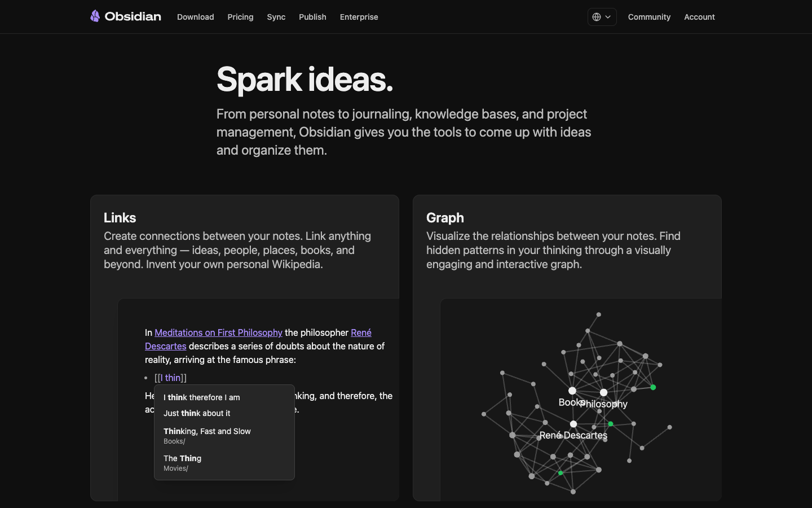Open the Account link

coord(699,17)
